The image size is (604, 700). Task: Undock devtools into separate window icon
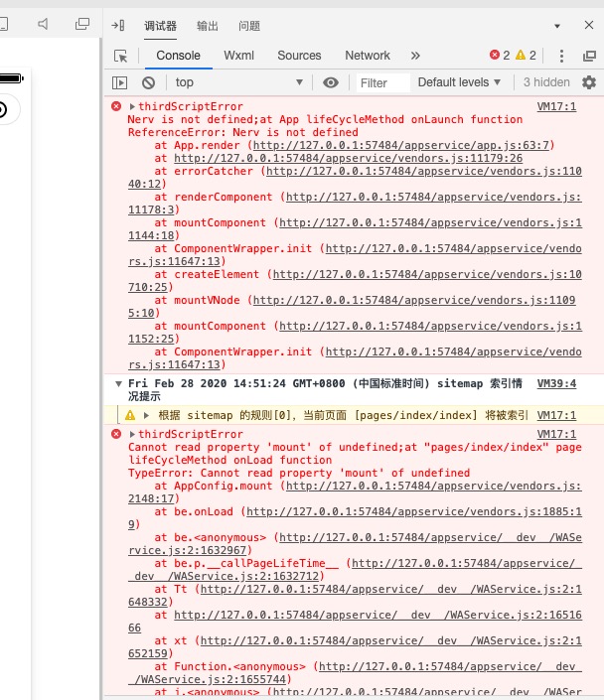click(589, 56)
